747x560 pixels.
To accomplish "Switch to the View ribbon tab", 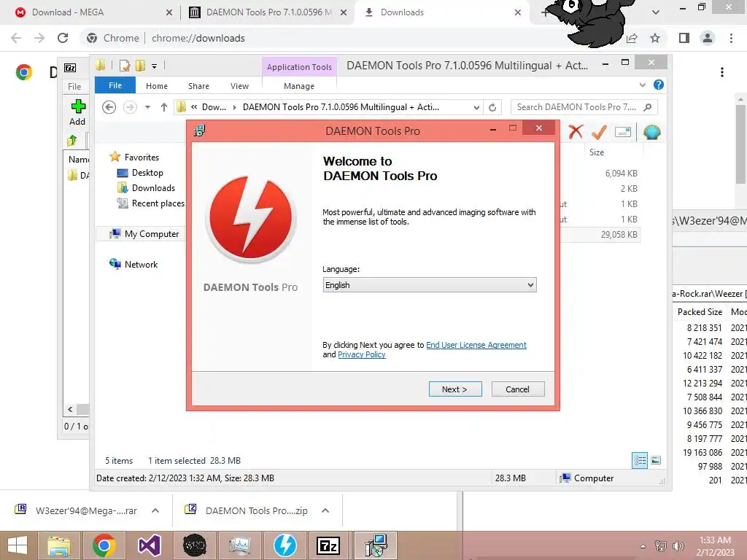I will [x=239, y=86].
